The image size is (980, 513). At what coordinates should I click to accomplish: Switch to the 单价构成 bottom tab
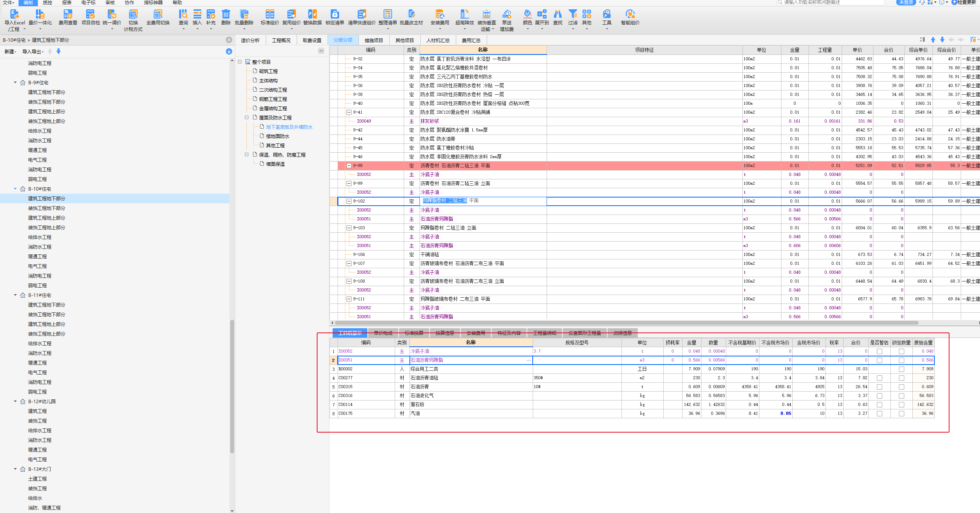point(383,333)
